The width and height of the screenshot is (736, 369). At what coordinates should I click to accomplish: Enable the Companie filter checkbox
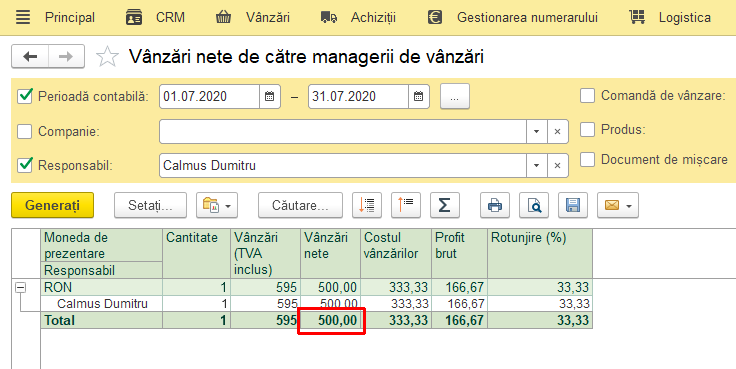click(x=24, y=131)
